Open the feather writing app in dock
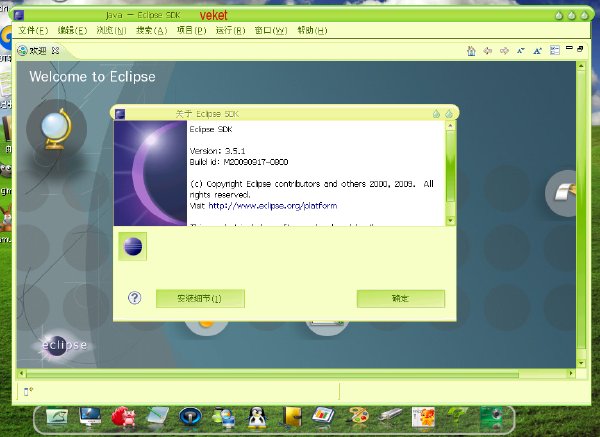600x437 pixels. pyautogui.click(x=57, y=417)
